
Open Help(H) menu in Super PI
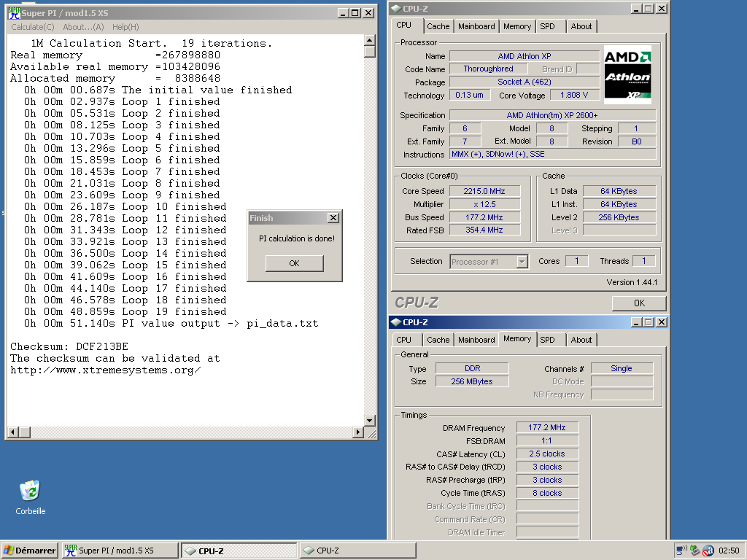coord(125,27)
